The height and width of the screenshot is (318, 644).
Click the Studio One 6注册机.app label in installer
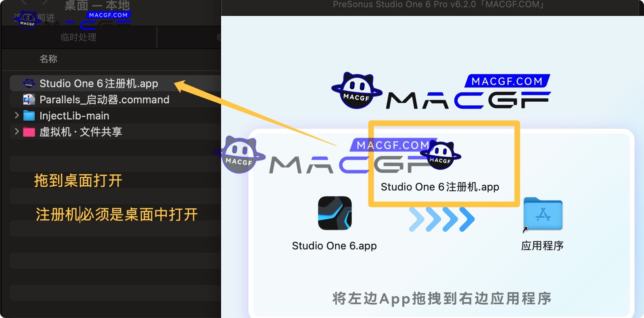(x=440, y=187)
